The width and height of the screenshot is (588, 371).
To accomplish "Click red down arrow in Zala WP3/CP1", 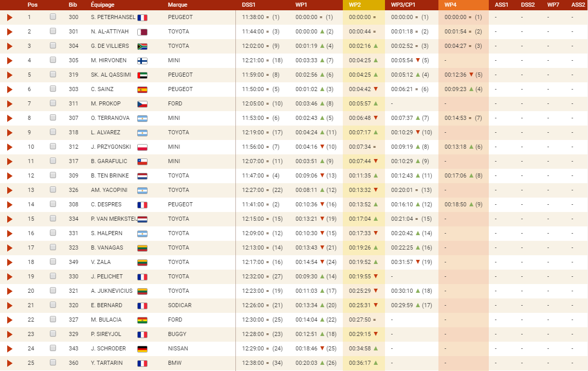I will pos(418,262).
